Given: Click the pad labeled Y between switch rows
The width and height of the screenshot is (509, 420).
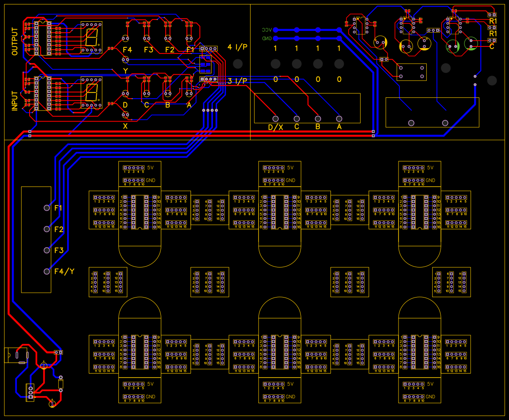Looking at the screenshot, I should [125, 59].
